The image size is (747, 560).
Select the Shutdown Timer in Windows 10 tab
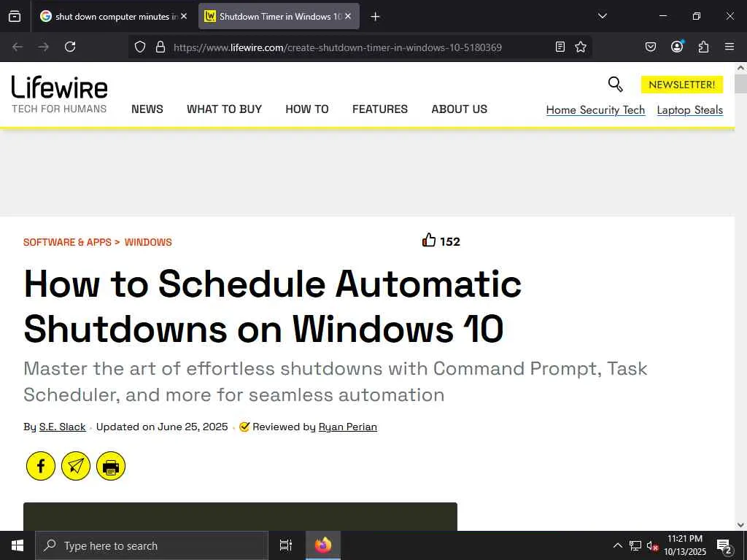(279, 17)
